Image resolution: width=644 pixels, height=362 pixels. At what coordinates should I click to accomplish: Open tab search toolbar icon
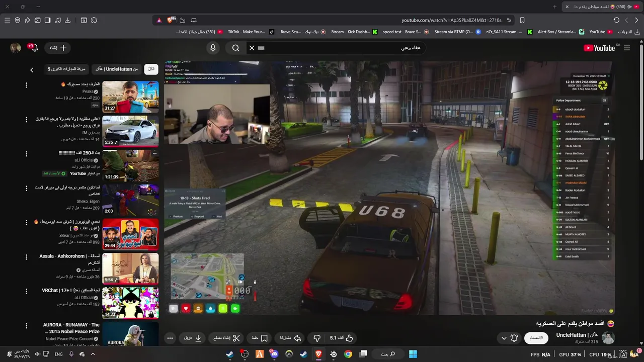click(84, 20)
